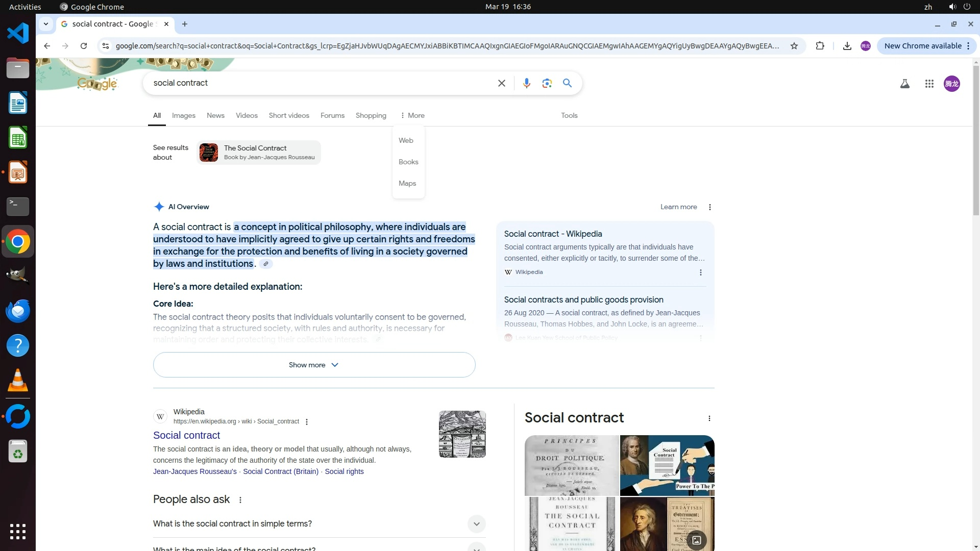The height and width of the screenshot is (551, 980).
Task: Click the Wikipedia result thumbnail image
Action: click(462, 434)
